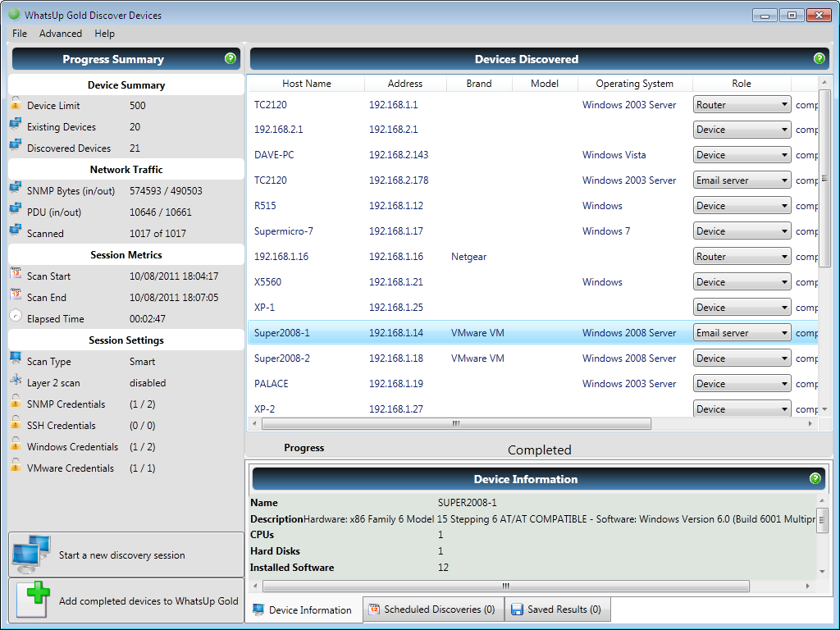Sort by the Address column header
840x630 pixels.
coord(405,84)
